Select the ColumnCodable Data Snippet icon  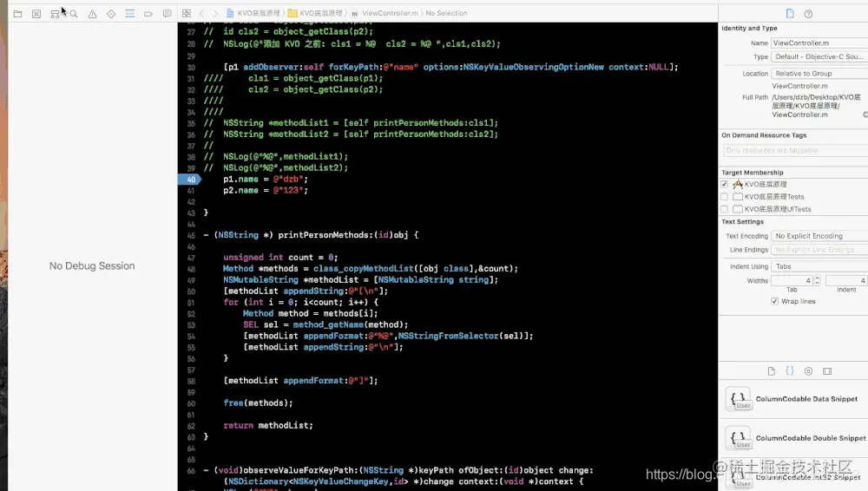coord(739,399)
